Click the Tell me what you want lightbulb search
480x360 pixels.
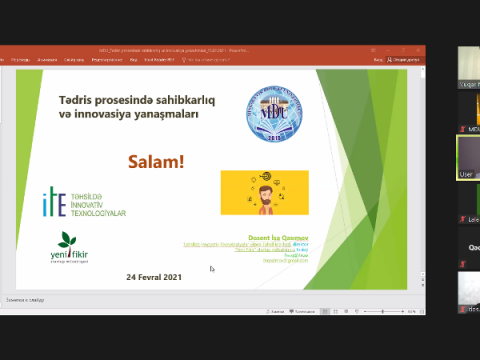[x=206, y=60]
